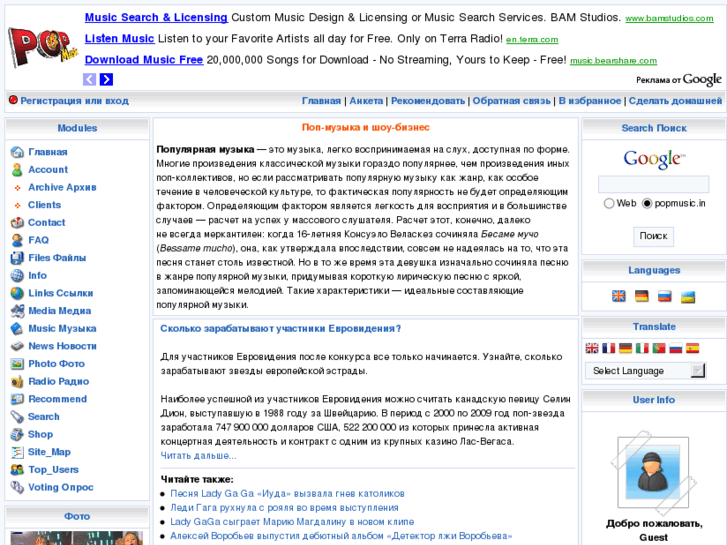This screenshot has width=727, height=545.
Task: Click the Links Ссылки earth icon
Action: pyautogui.click(x=17, y=293)
